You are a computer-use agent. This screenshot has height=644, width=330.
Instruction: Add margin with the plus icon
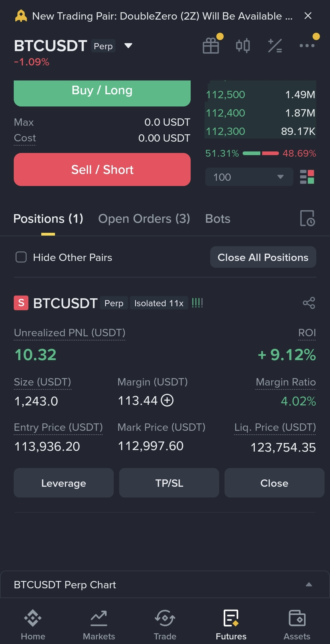pyautogui.click(x=167, y=400)
